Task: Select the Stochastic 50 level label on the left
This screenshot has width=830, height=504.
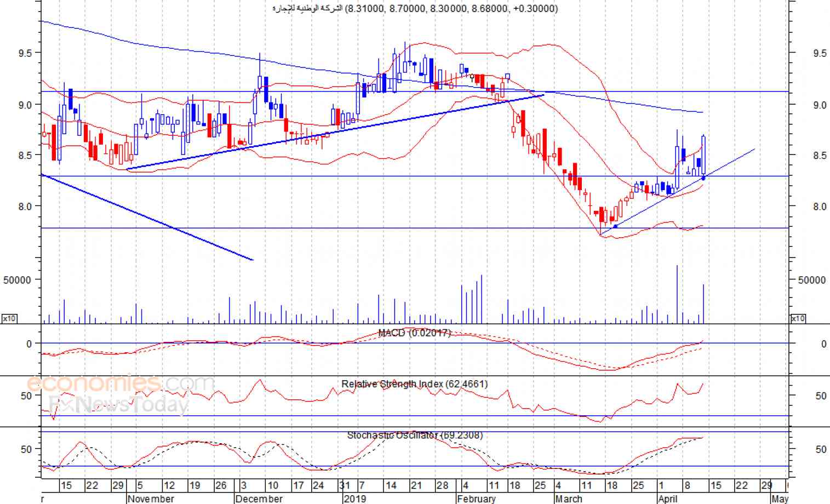Action: pos(26,449)
